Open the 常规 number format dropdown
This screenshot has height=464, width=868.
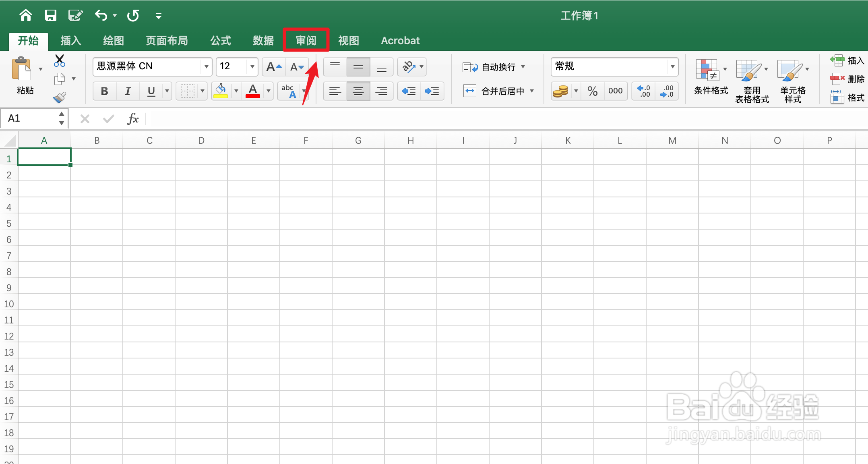(x=672, y=67)
